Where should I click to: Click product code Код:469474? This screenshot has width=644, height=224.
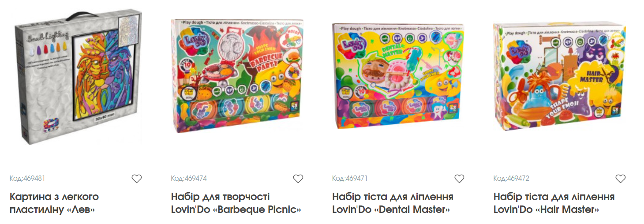189,179
